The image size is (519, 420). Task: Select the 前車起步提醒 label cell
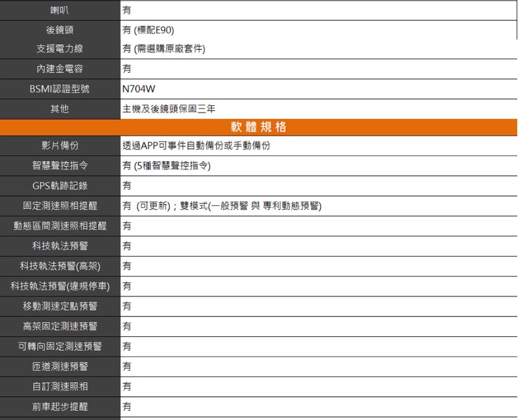[x=60, y=406]
